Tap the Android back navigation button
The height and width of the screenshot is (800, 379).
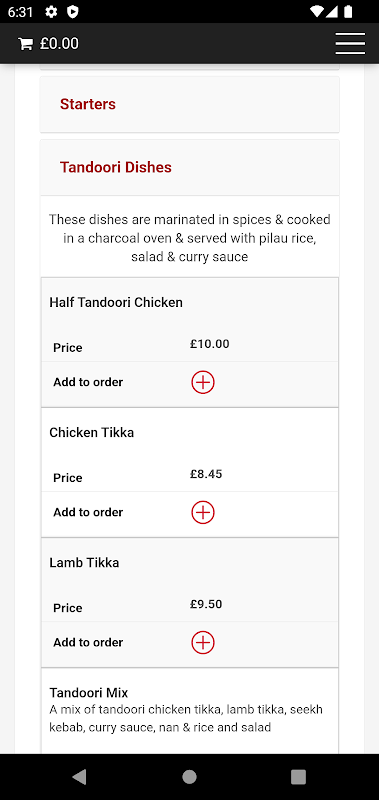tap(79, 777)
